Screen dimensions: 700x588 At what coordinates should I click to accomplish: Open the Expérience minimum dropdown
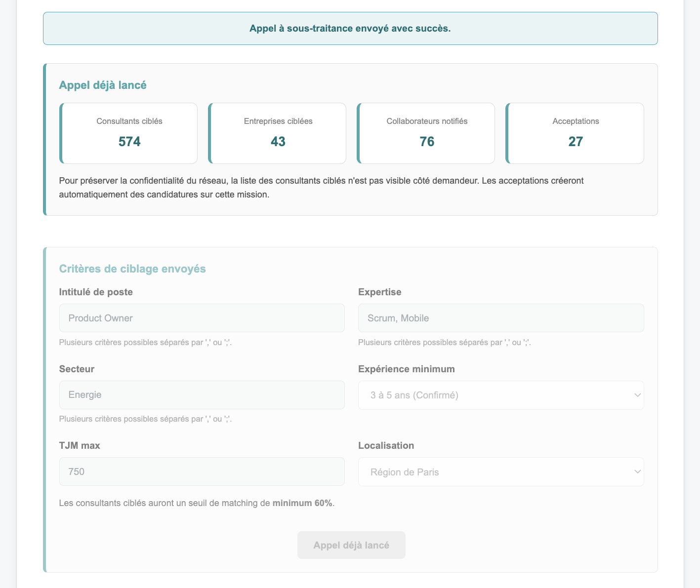tap(501, 395)
